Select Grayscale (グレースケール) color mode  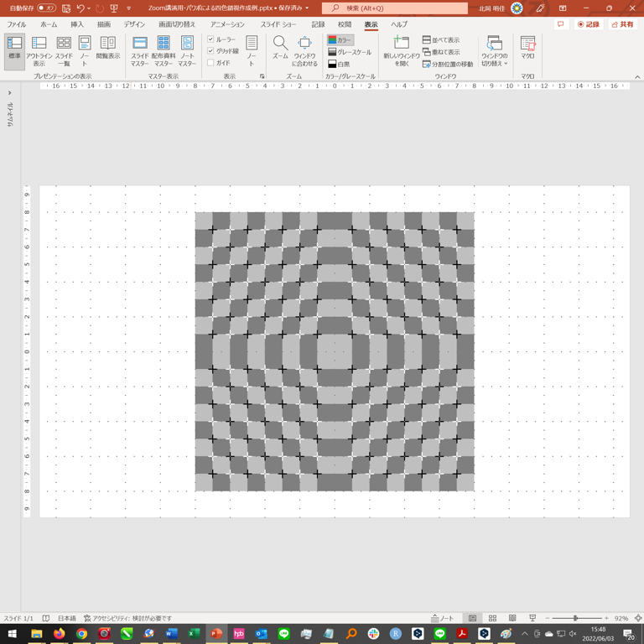click(349, 52)
